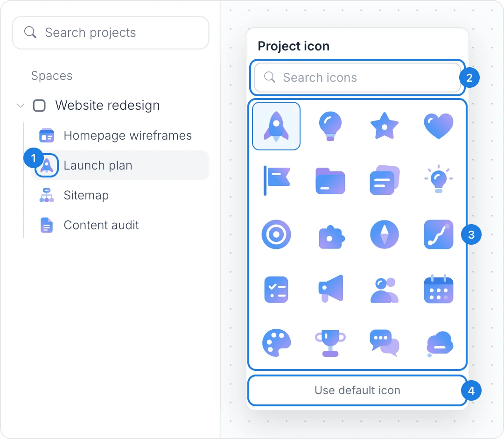Viewport: 504px width, 439px height.
Task: Click the Search icons magnifier icon
Action: pyautogui.click(x=269, y=77)
